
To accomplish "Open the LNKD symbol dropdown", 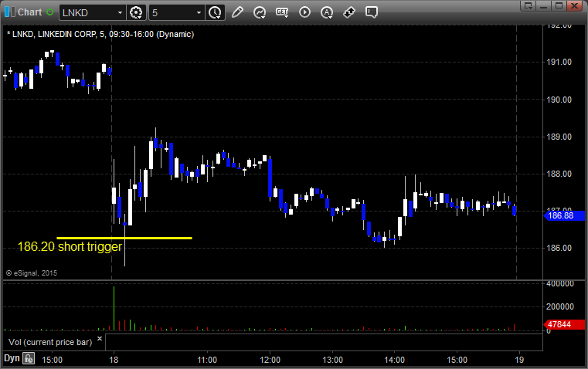I will coord(120,12).
